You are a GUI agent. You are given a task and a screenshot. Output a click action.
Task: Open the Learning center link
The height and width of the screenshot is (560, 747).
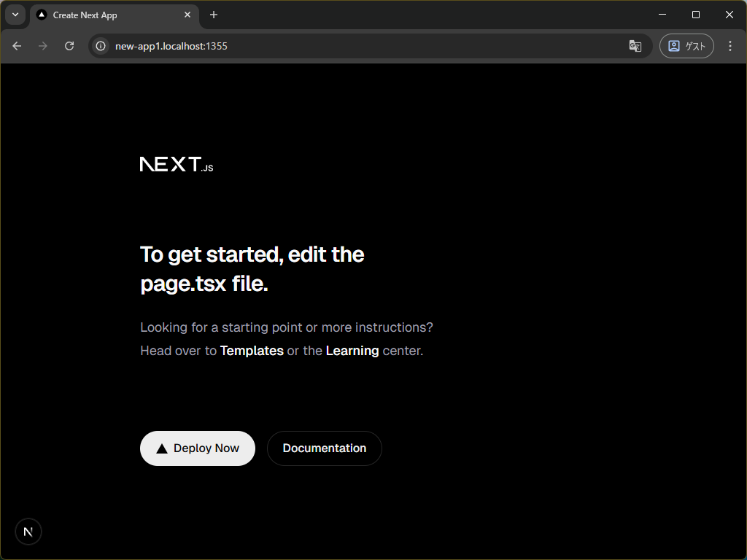(x=352, y=351)
